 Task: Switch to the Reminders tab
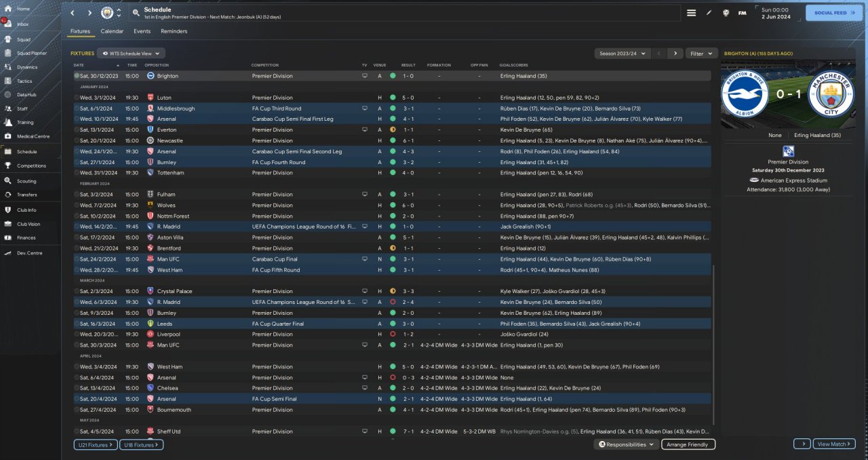pyautogui.click(x=174, y=31)
